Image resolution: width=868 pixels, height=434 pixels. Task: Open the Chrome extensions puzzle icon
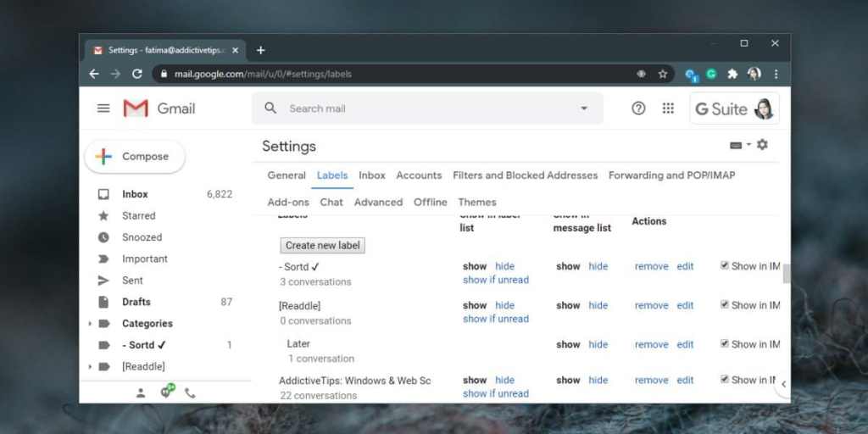pyautogui.click(x=732, y=74)
